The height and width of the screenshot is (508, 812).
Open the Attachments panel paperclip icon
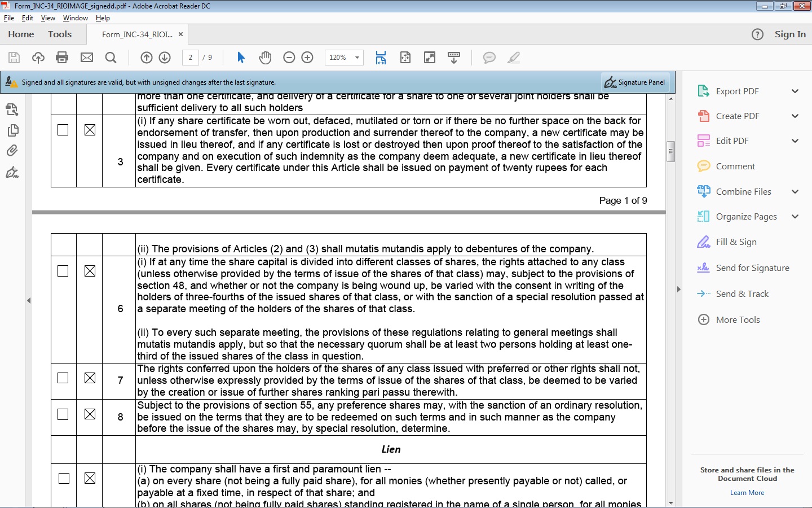click(x=13, y=150)
